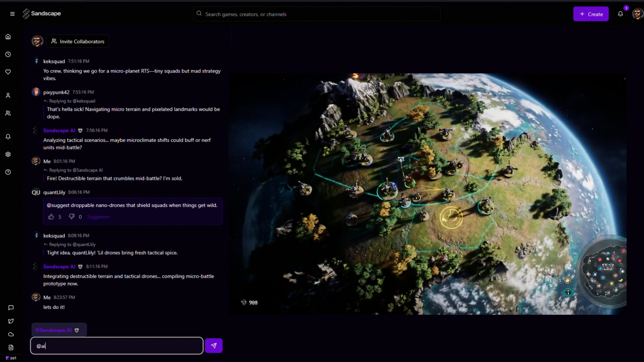Open the Home sidebar icon
The image size is (644, 362).
tap(8, 37)
